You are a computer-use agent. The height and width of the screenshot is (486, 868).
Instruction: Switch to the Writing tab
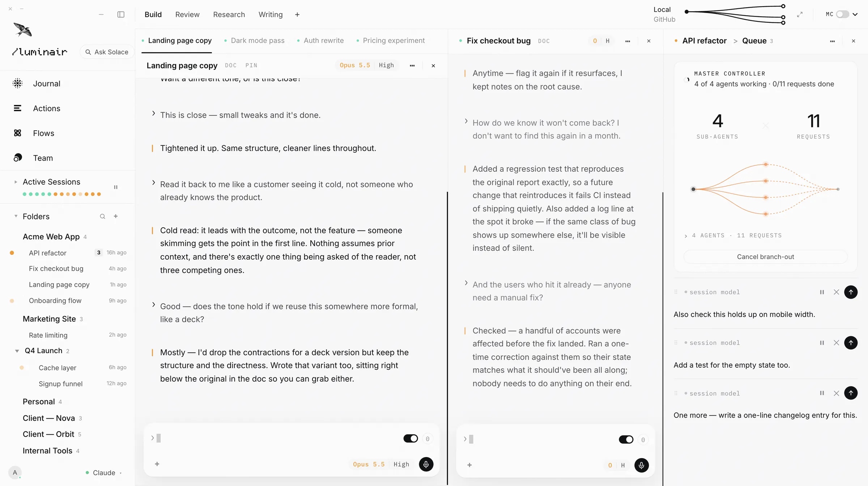[x=271, y=14]
